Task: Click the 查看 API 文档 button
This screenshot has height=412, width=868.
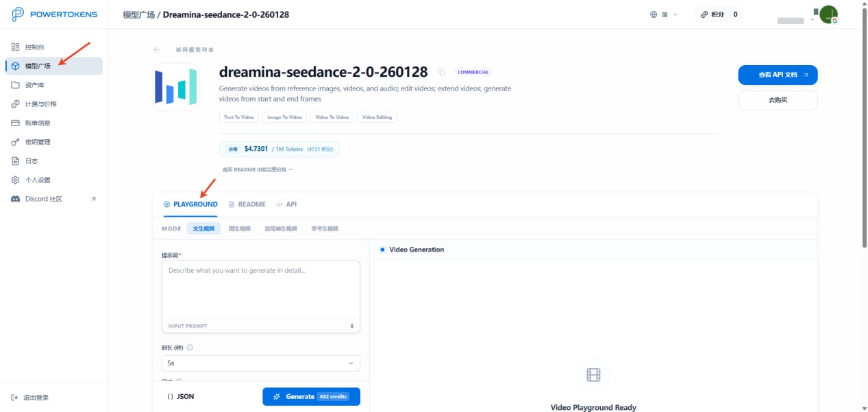Action: click(x=778, y=75)
